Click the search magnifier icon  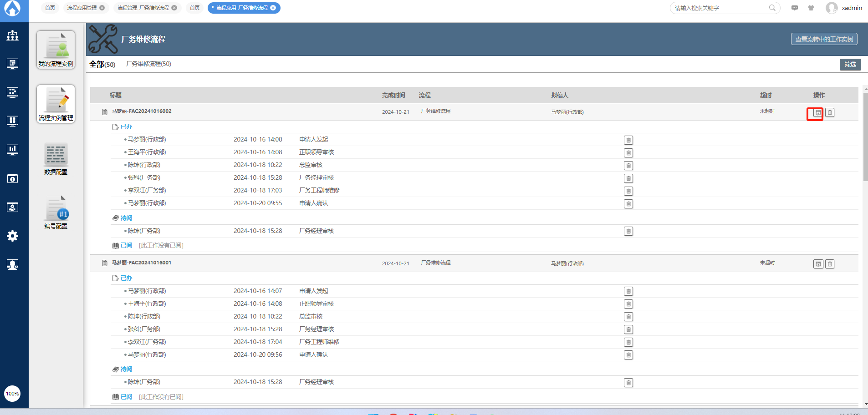click(x=772, y=8)
